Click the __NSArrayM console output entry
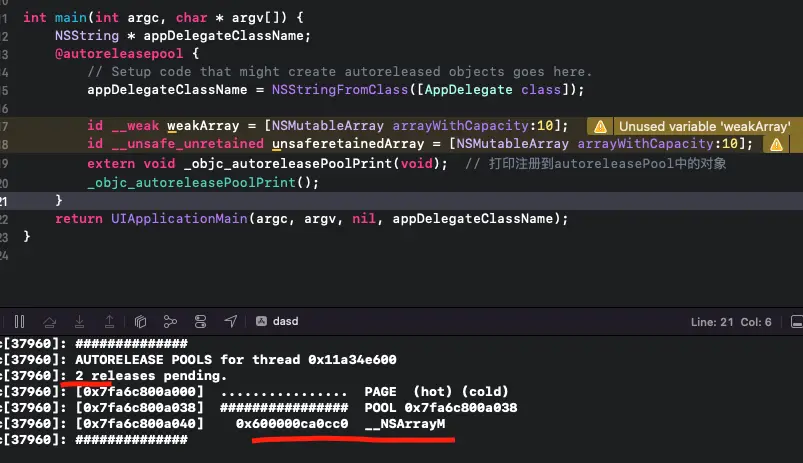The height and width of the screenshot is (463, 803). [x=405, y=424]
